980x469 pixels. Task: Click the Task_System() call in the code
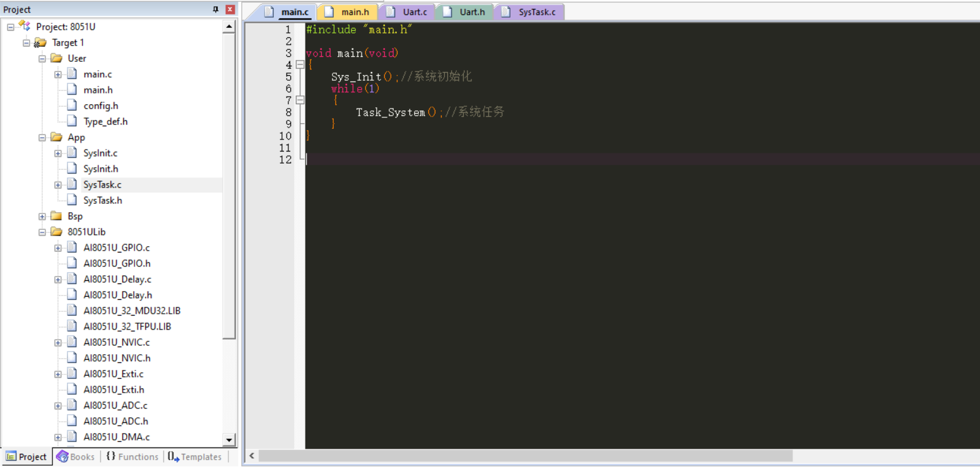(396, 112)
